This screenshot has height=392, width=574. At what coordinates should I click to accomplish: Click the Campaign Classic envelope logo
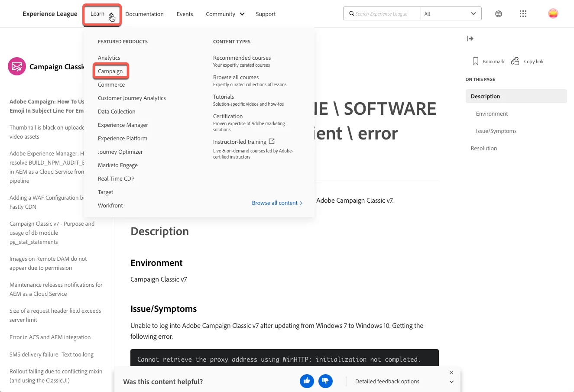(17, 66)
